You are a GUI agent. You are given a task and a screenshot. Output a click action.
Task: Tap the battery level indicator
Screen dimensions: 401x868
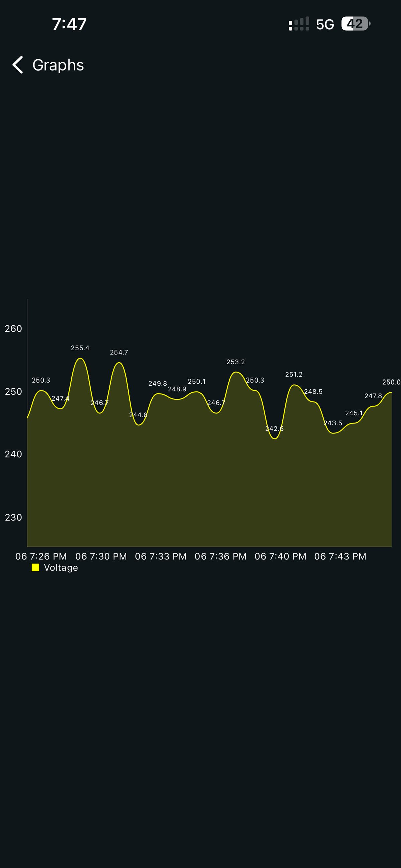coord(355,24)
